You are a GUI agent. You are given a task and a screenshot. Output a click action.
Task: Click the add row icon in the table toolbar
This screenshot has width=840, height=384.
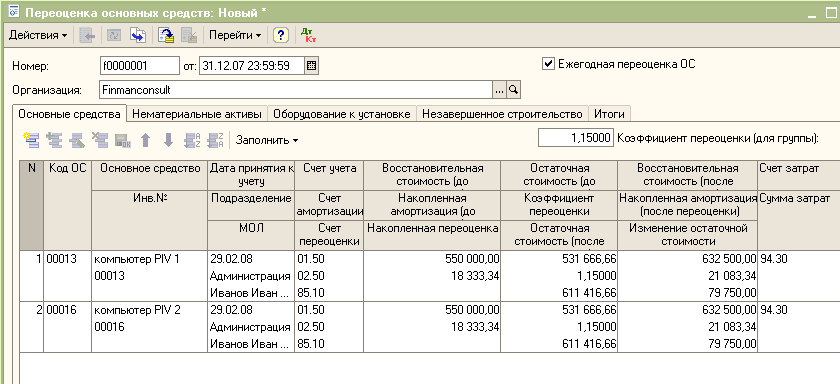click(31, 141)
